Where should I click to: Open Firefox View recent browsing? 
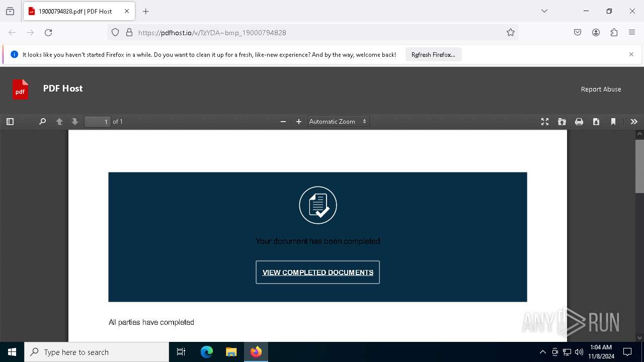pos(10,11)
